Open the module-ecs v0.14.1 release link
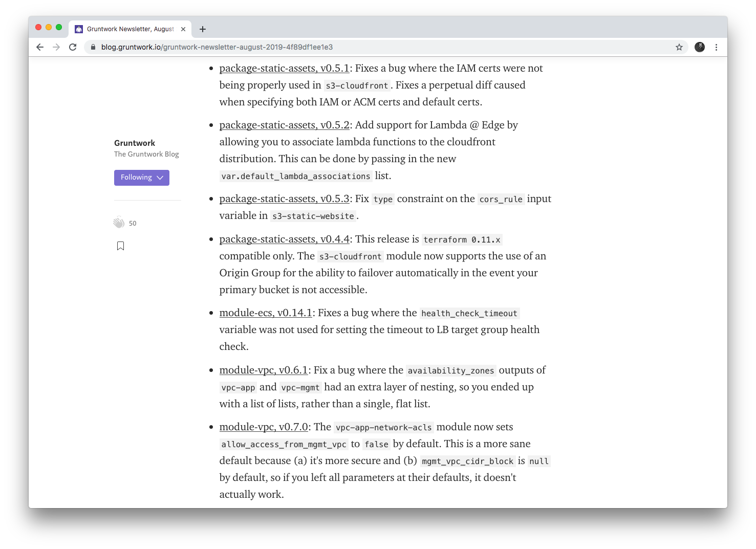The image size is (756, 549). click(265, 313)
